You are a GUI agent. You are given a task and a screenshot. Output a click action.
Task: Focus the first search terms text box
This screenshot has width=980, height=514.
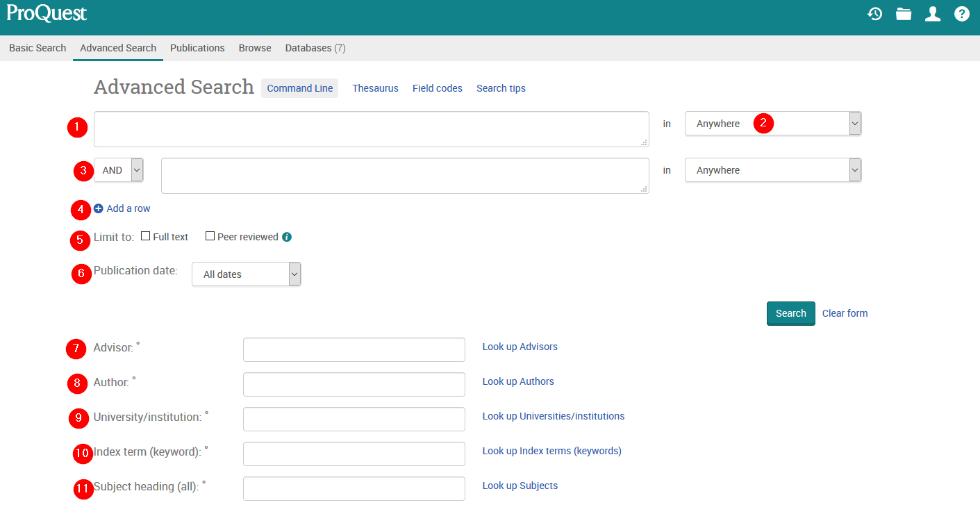pos(371,129)
